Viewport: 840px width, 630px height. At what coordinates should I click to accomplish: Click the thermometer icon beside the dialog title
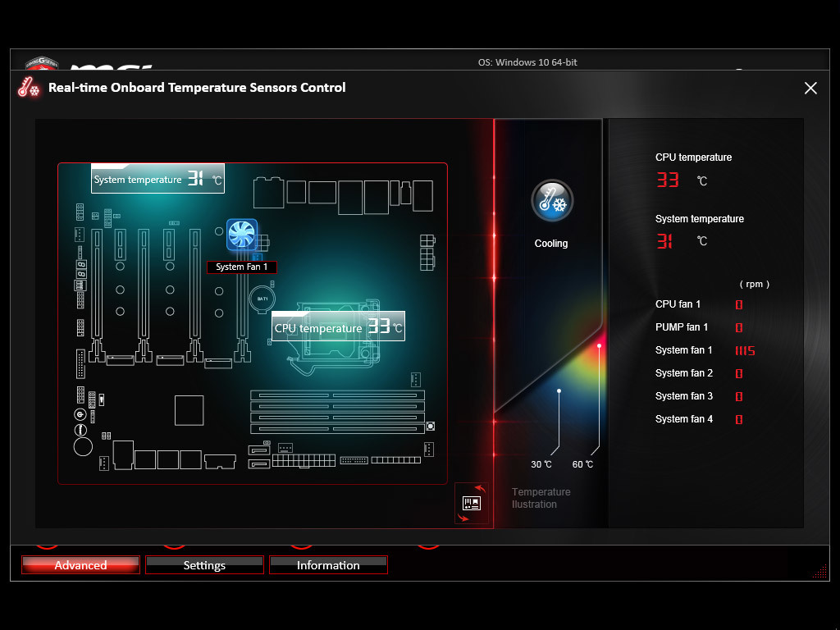[28, 87]
